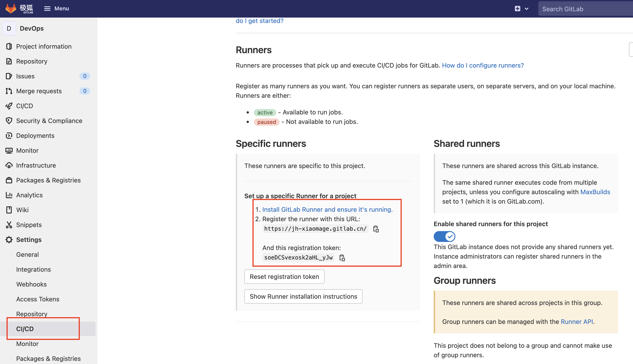Screen dimensions: 633x364
Task: Open the Issues sidebar icon
Action: coord(9,76)
